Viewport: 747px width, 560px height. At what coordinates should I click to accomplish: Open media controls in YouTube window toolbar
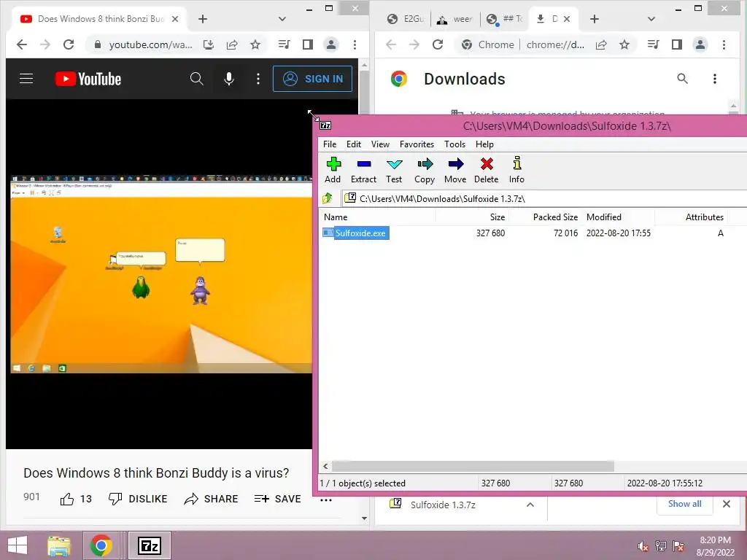pos(284,44)
